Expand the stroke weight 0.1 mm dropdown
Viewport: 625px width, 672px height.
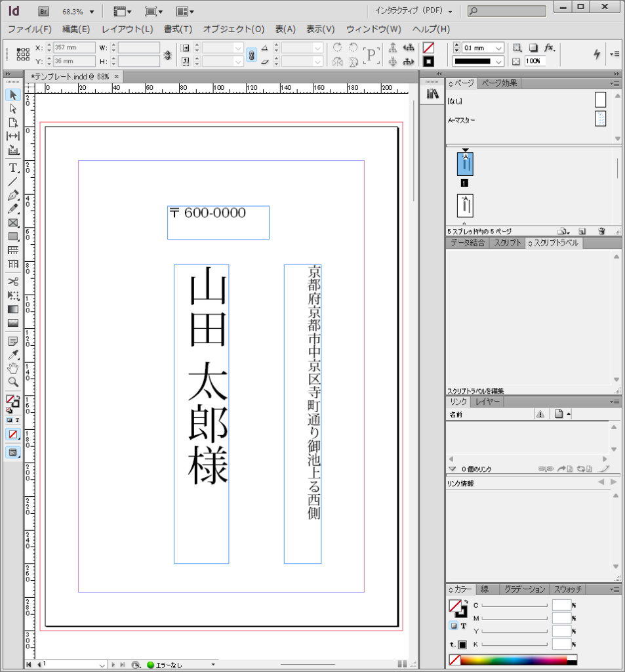(499, 48)
